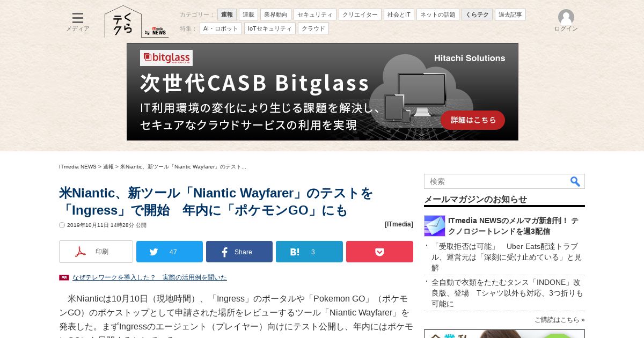
Task: Open the メディア hamburger menu
Action: (x=78, y=22)
